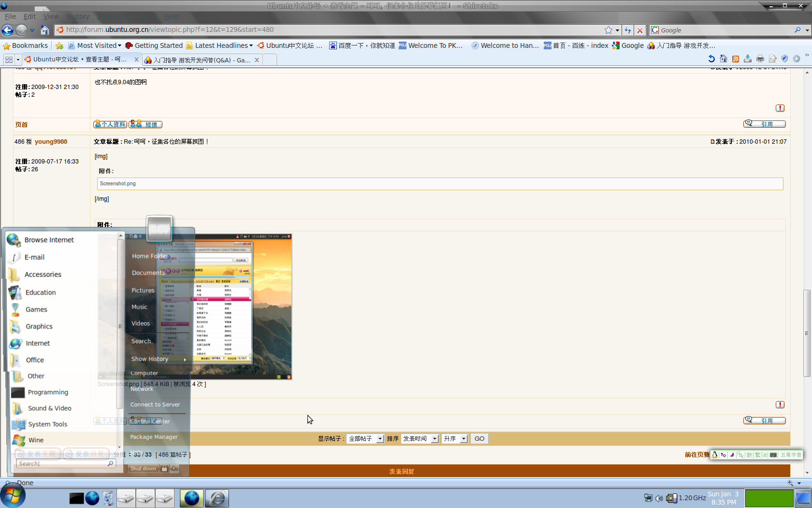The width and height of the screenshot is (812, 508).
Task: Open the 全部帖子 display filter dropdown
Action: 366,439
